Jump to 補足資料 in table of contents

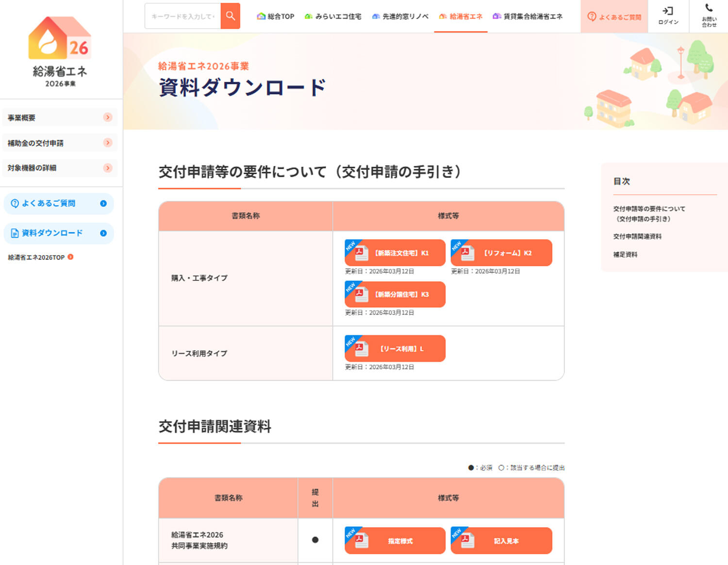(625, 255)
